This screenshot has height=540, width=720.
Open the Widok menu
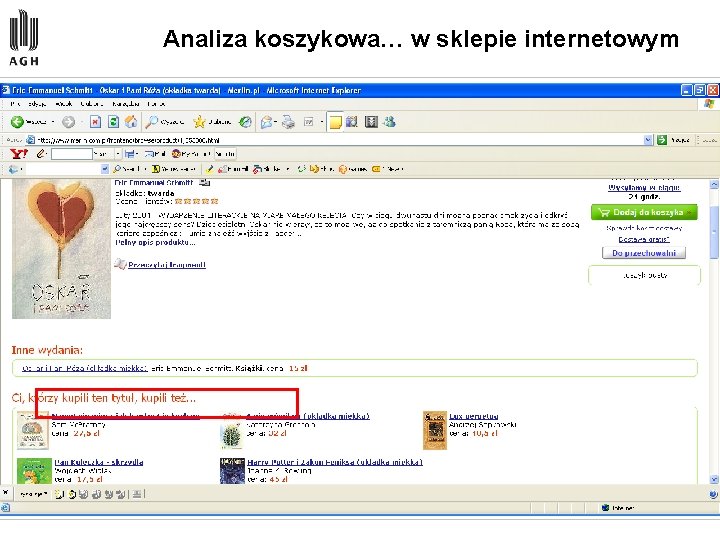63,104
